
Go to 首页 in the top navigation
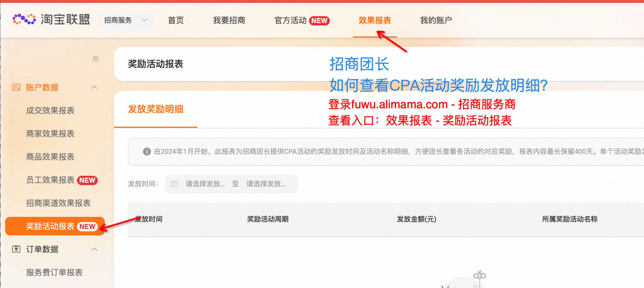coord(176,20)
